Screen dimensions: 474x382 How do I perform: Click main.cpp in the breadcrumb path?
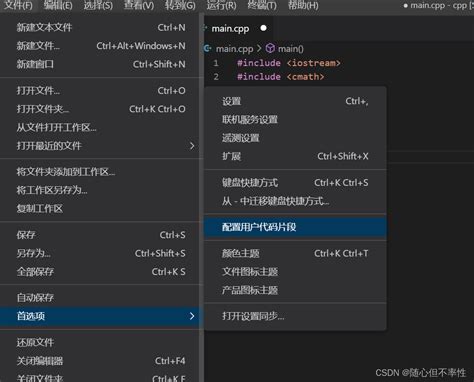[234, 49]
